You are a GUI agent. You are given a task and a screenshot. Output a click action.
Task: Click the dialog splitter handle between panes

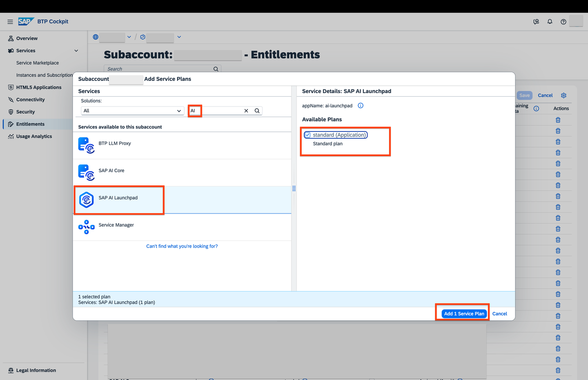[294, 189]
